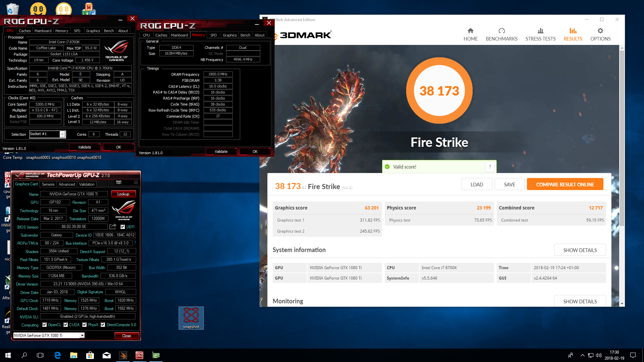Click bus interface question mark in GPU-Z

(x=135, y=243)
